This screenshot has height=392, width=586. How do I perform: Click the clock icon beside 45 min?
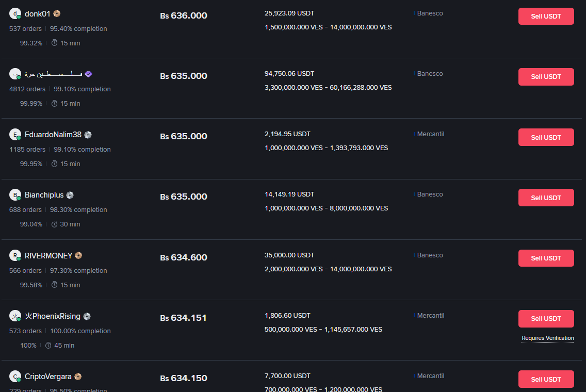[x=48, y=345]
